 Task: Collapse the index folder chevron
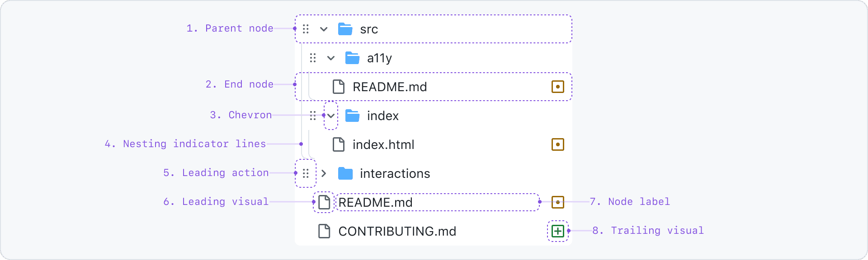click(331, 116)
